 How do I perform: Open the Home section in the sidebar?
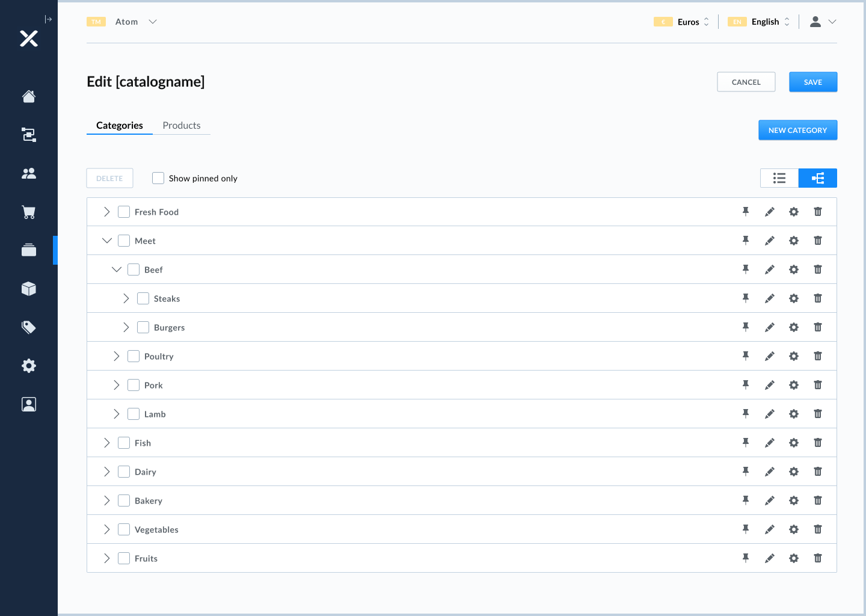tap(28, 96)
